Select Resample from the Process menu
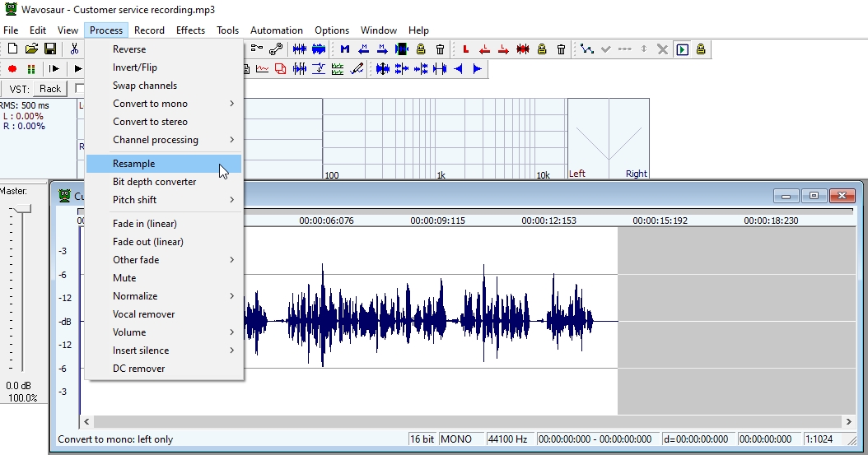 coord(133,164)
